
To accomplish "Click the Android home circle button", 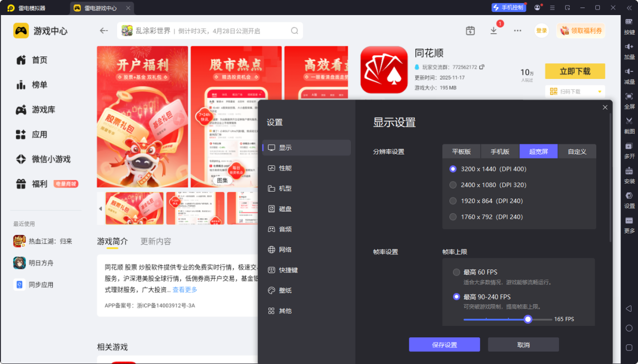I will tap(629, 328).
